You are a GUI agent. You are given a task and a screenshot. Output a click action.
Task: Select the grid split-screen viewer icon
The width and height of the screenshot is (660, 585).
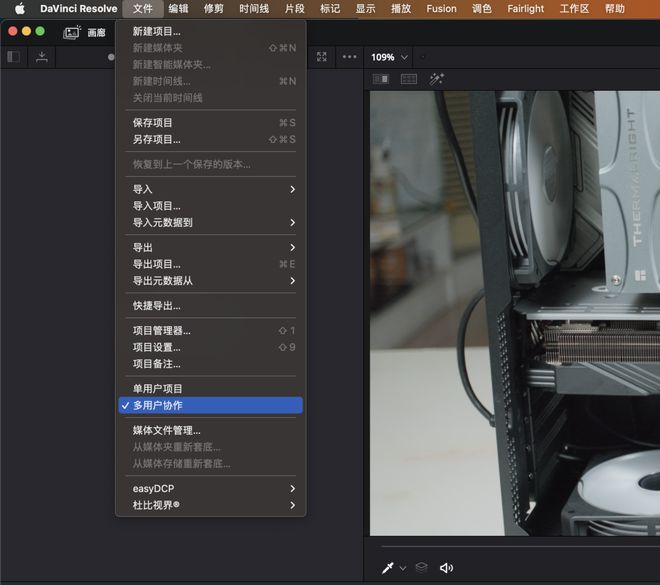point(409,79)
